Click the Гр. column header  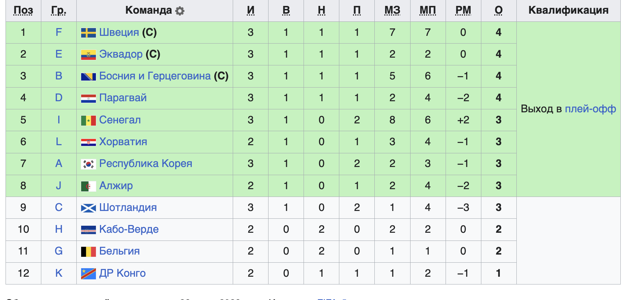coord(59,10)
